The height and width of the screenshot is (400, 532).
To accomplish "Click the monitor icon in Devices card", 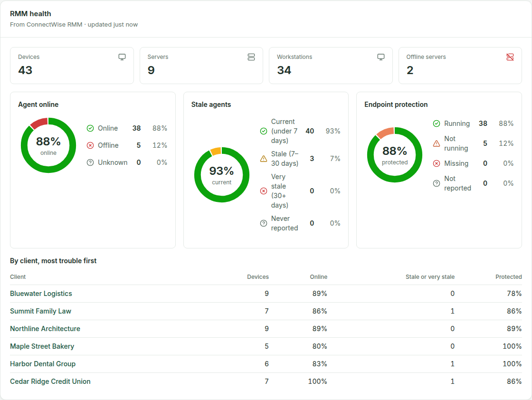I will [122, 57].
